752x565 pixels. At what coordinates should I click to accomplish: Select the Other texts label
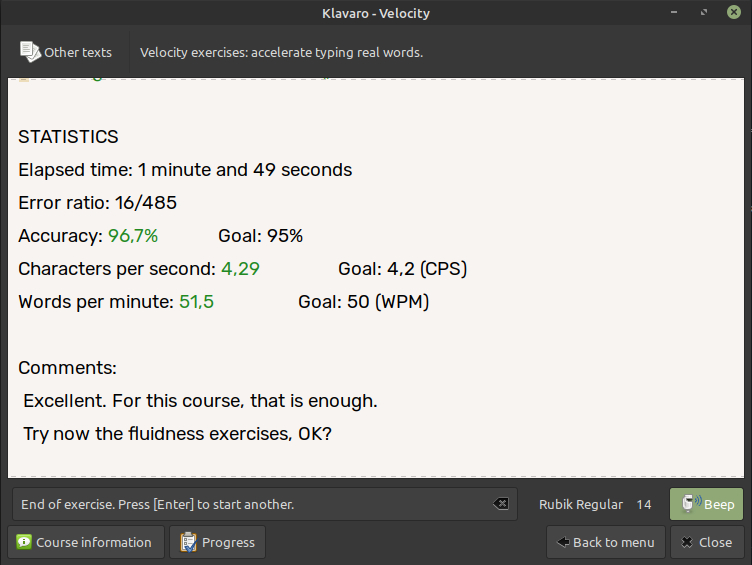pos(78,52)
